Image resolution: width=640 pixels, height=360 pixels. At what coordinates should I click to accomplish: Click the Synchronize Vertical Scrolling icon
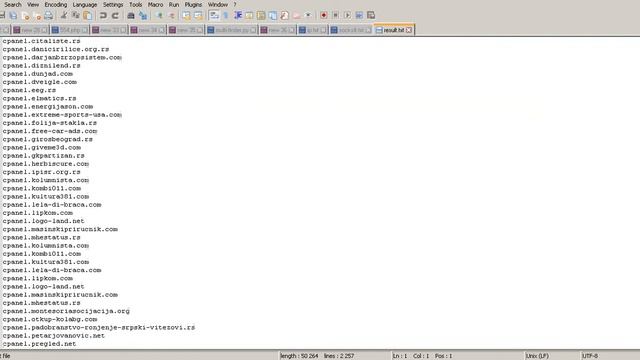(x=186, y=16)
